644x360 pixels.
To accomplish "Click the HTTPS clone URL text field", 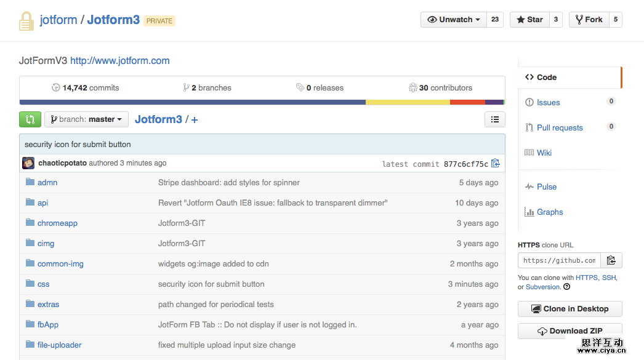I will click(559, 260).
